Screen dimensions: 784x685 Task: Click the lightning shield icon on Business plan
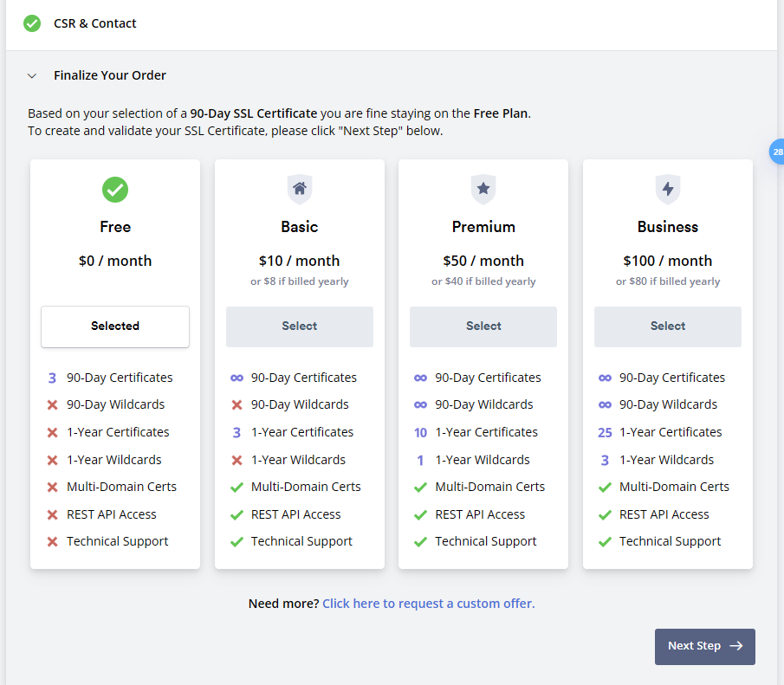tap(668, 189)
